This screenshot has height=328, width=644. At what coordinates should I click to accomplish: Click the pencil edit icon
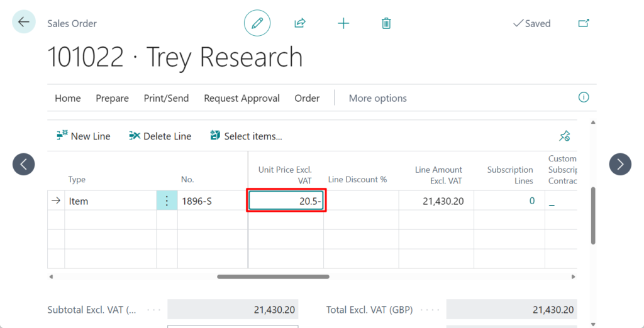click(x=257, y=23)
